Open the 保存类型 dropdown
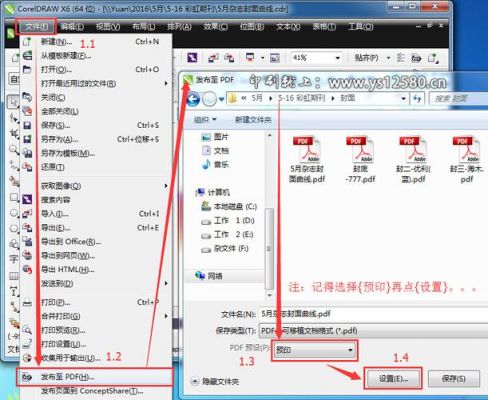The width and height of the screenshot is (488, 400). [373, 331]
